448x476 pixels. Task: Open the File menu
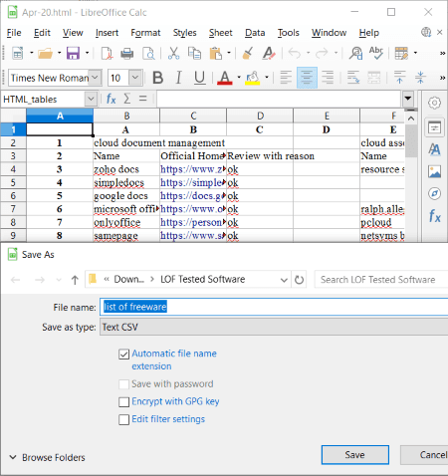coord(14,33)
